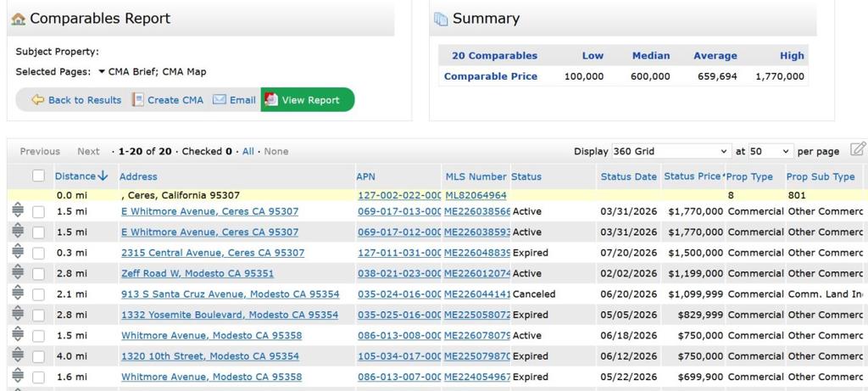Click the None selection link
This screenshot has height=391, width=868.
click(276, 151)
